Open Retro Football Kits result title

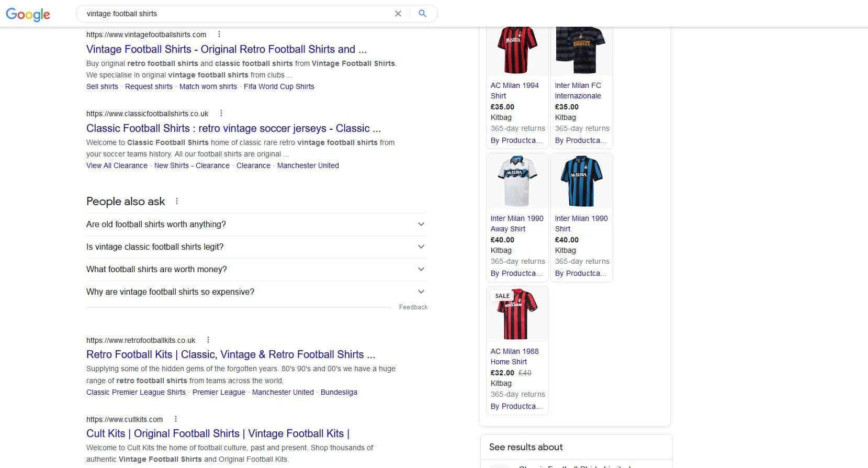[231, 354]
